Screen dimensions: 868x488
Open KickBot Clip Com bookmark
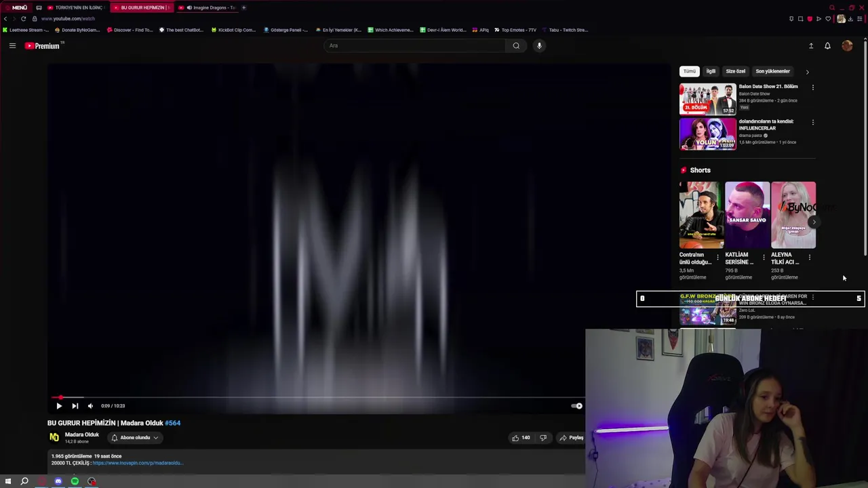(x=233, y=30)
